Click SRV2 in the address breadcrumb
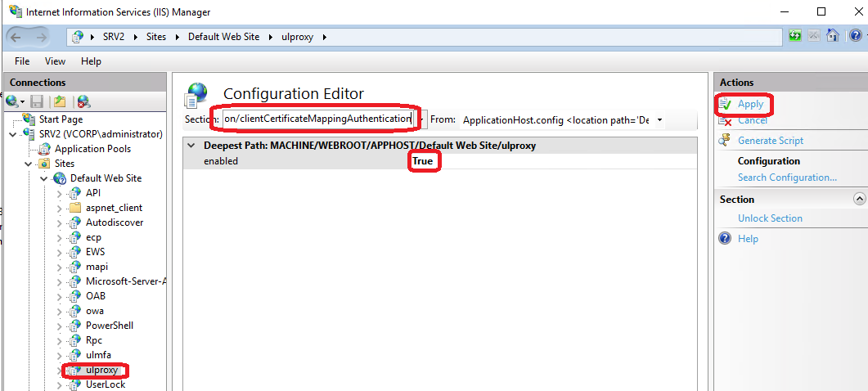Screen dimensions: 868x391 tap(114, 37)
